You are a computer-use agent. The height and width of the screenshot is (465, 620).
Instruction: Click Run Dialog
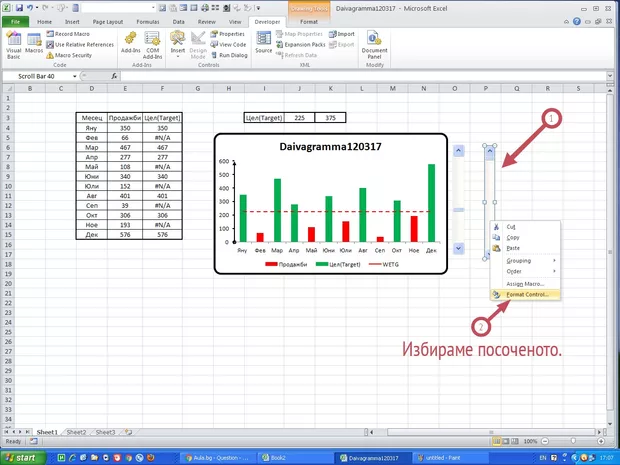tap(229, 55)
